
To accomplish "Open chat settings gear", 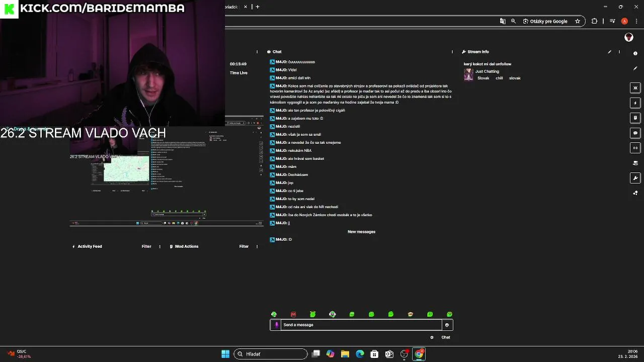I will coord(432,337).
